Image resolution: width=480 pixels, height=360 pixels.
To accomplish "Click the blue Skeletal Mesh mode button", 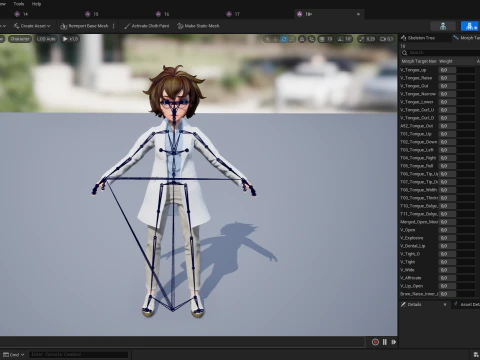I will point(470,26).
